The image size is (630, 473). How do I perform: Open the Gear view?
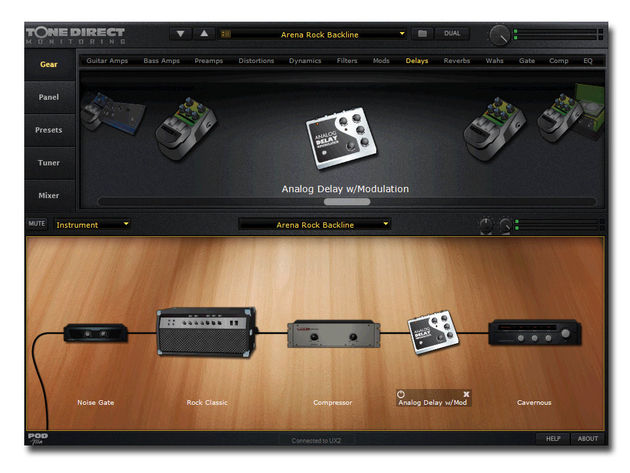tap(49, 64)
